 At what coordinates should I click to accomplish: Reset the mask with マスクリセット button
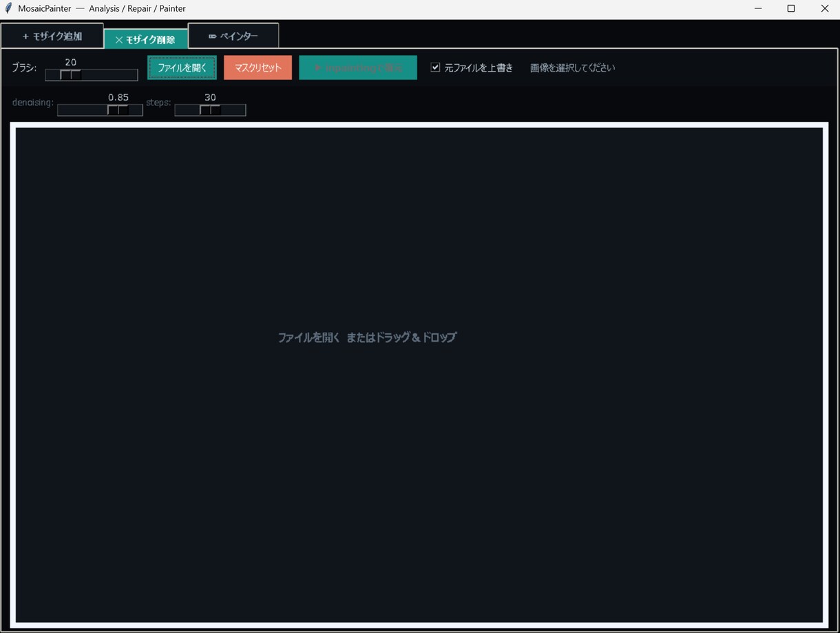point(258,68)
